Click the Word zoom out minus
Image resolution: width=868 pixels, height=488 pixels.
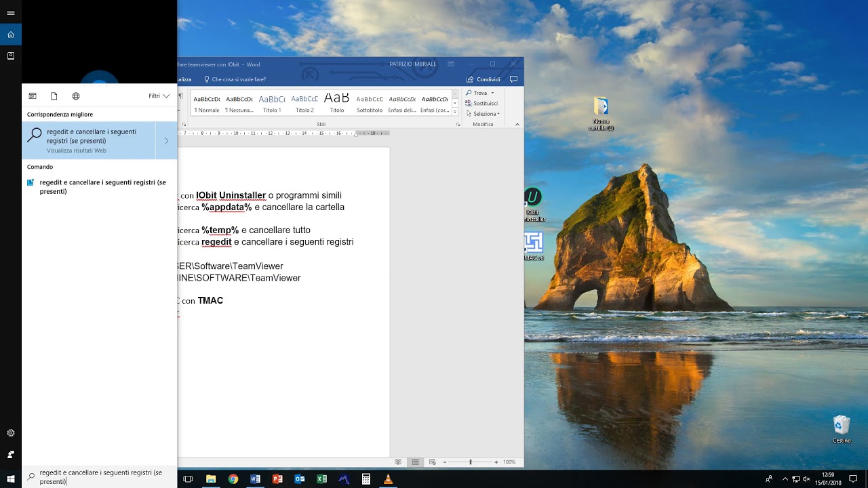pos(445,462)
